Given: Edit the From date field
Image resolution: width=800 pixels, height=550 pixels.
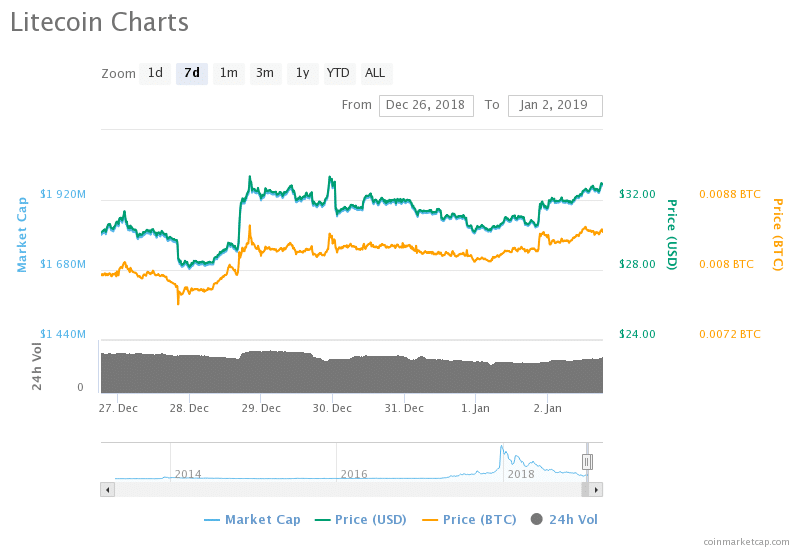Looking at the screenshot, I should click(426, 106).
